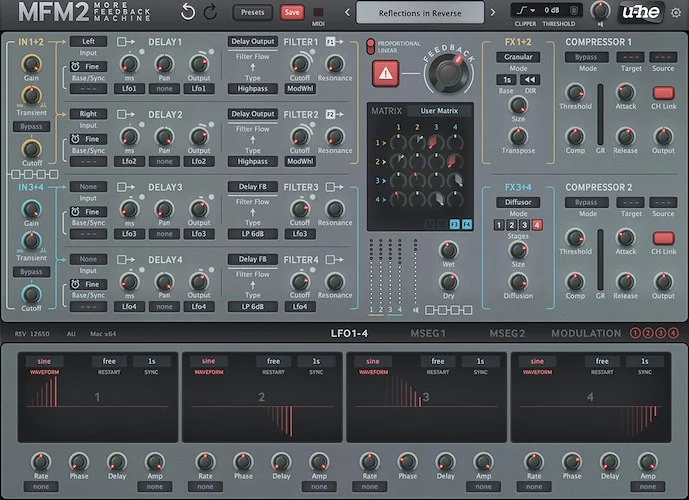This screenshot has height=500, width=689.
Task: Open the Delay2 Input 'Right' selector
Action: 88,114
